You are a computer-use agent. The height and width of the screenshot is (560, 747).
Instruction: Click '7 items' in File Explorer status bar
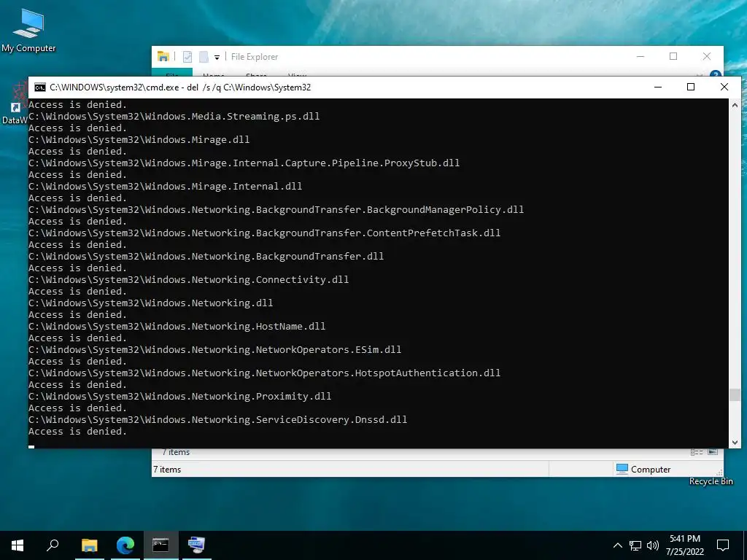167,470
